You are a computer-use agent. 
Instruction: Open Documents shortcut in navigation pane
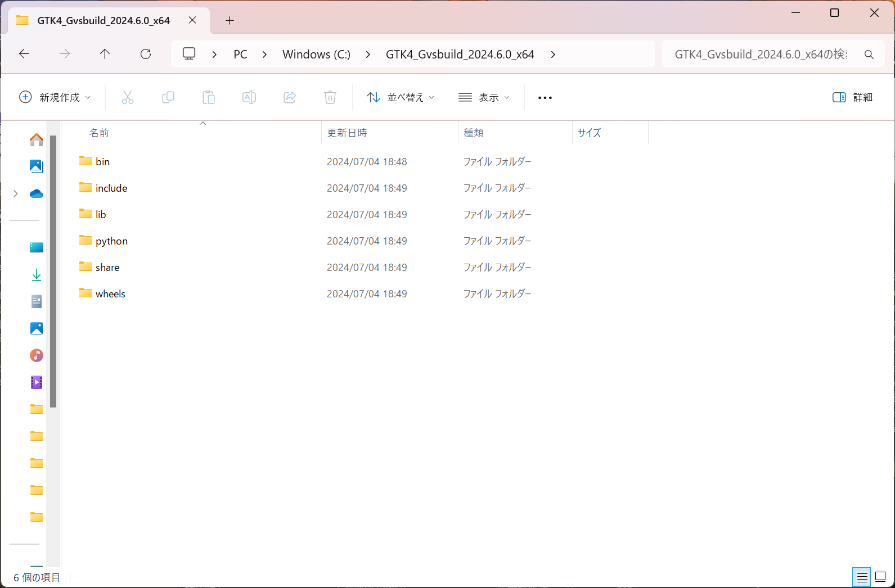coord(37,301)
